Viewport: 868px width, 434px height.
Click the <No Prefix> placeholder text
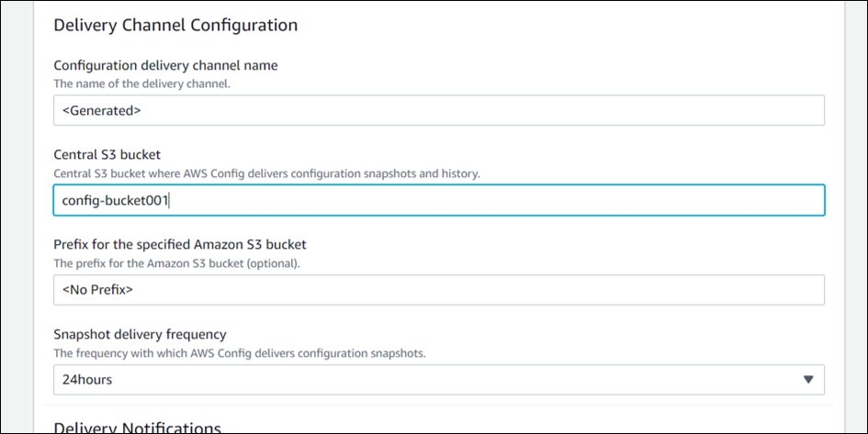[97, 290]
